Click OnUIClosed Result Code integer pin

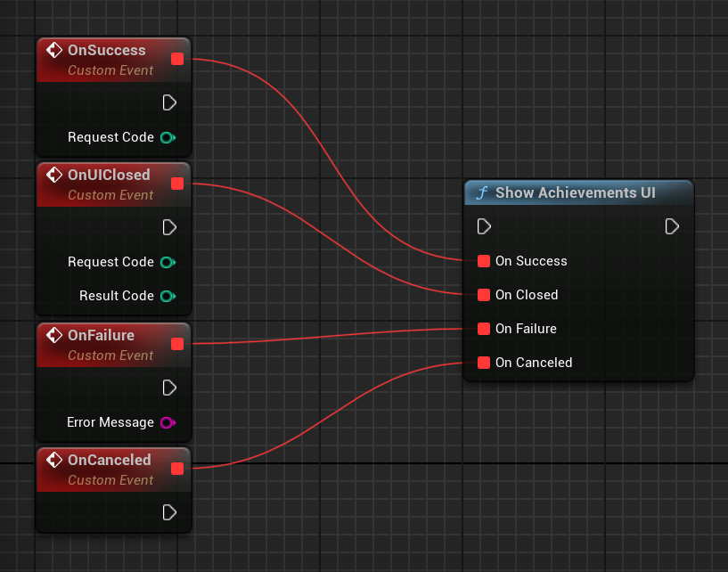point(168,296)
